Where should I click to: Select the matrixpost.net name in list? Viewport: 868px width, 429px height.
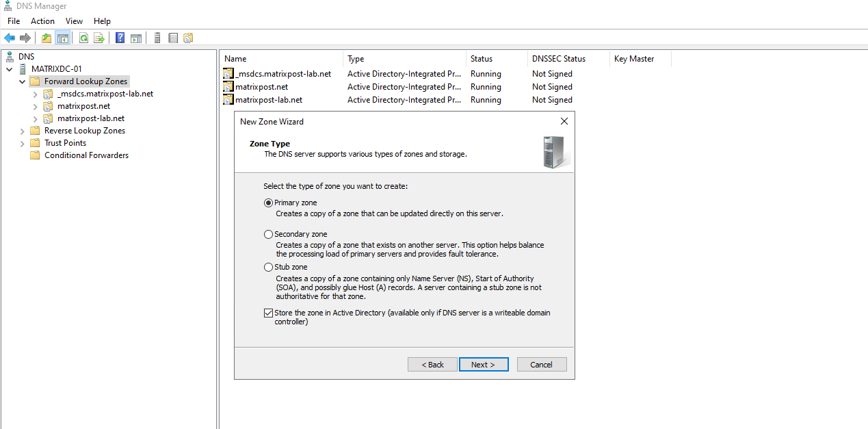point(261,87)
